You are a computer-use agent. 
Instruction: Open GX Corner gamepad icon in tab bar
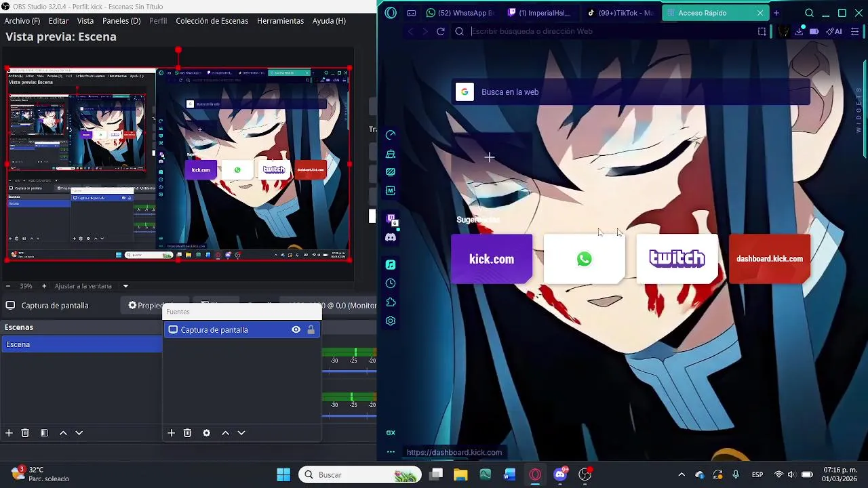[x=412, y=13]
